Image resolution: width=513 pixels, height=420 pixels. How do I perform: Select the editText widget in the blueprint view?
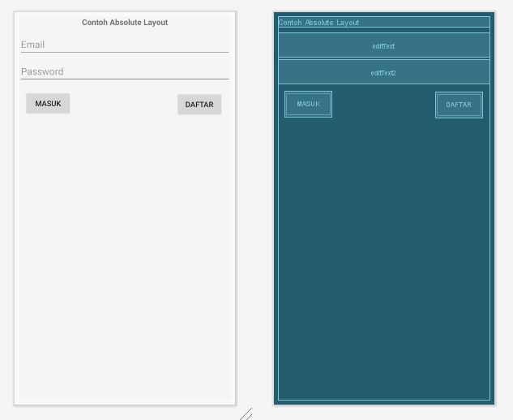click(384, 45)
